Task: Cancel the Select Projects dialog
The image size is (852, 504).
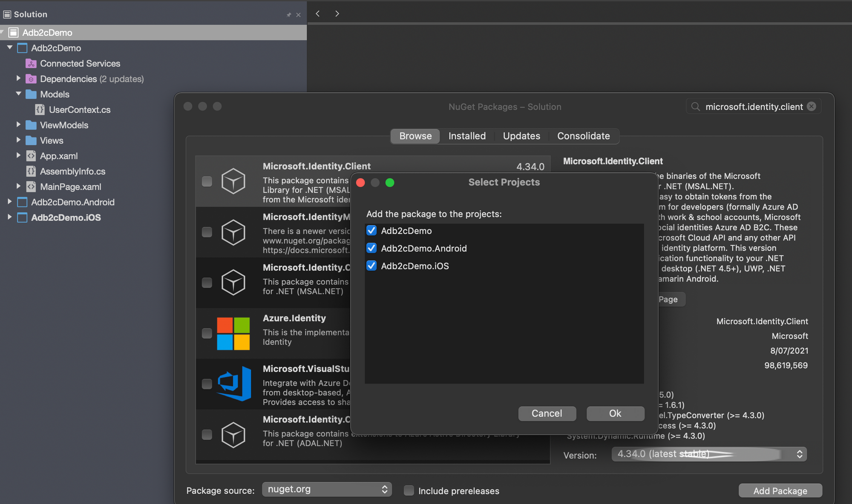Action: click(x=547, y=413)
